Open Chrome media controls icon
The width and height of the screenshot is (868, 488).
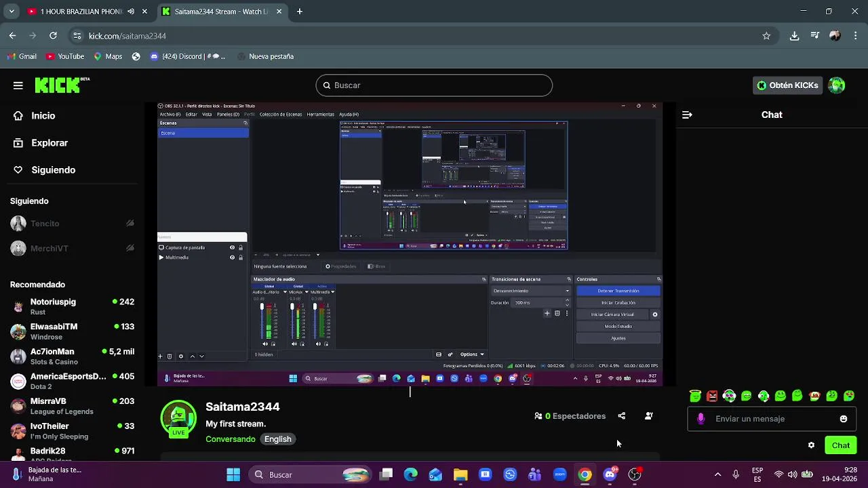coord(815,36)
